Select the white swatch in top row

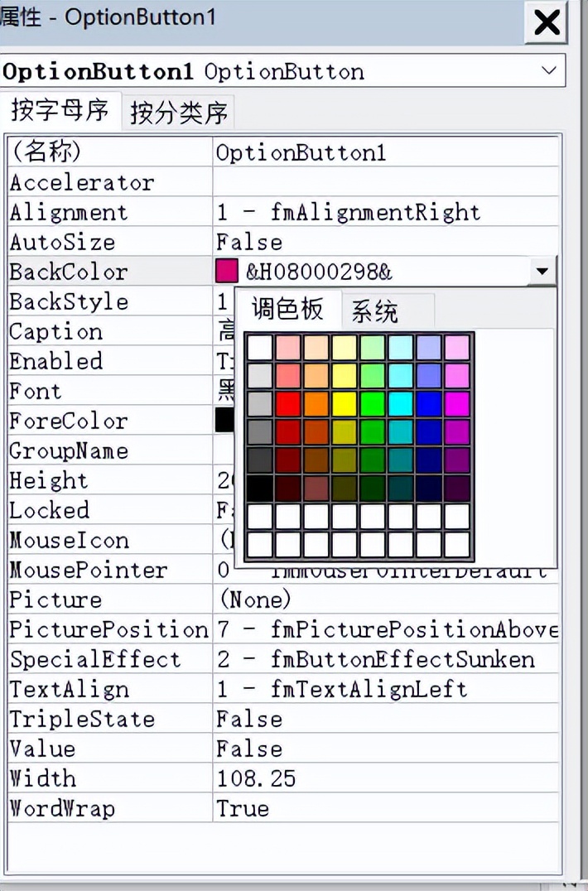click(x=260, y=347)
